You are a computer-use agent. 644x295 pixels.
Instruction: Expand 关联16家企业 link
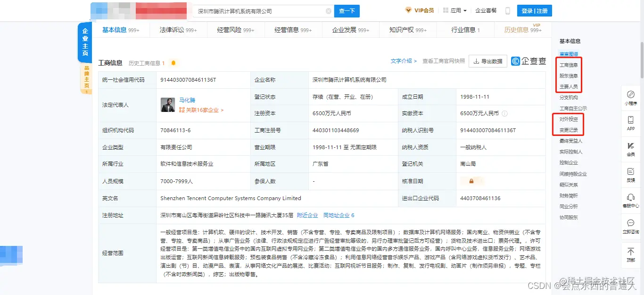201,110
